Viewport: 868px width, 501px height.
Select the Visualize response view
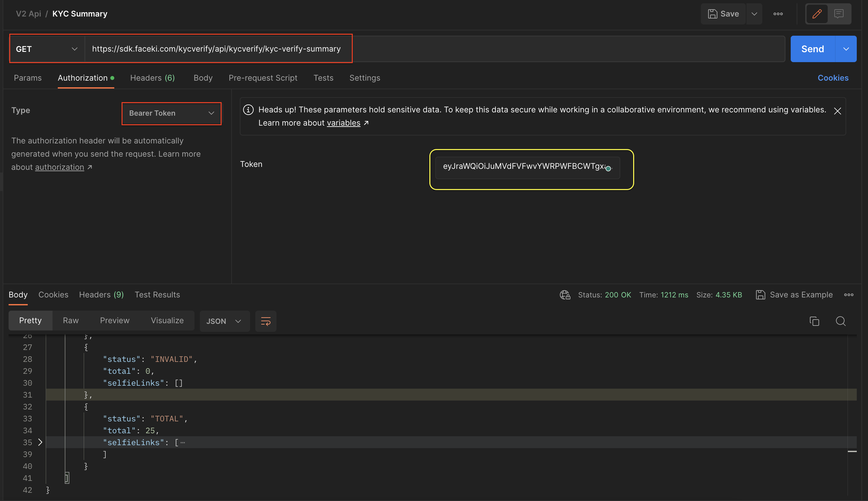pos(167,320)
